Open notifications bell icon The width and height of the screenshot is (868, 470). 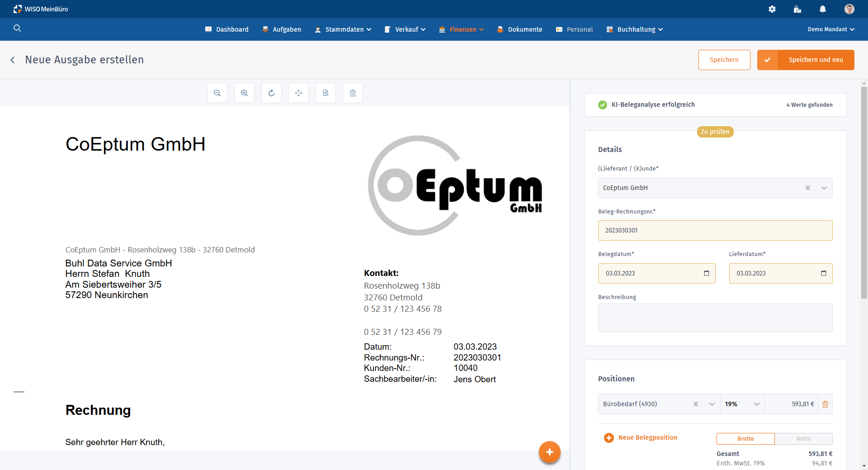click(823, 9)
